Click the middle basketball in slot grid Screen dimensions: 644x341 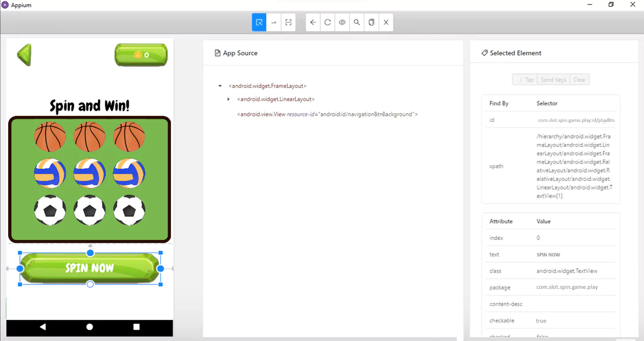click(x=89, y=137)
